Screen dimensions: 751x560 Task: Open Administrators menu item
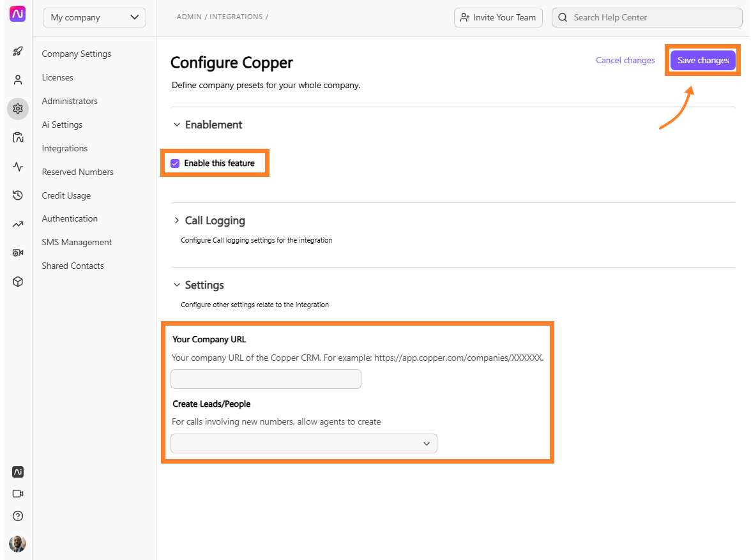70,101
